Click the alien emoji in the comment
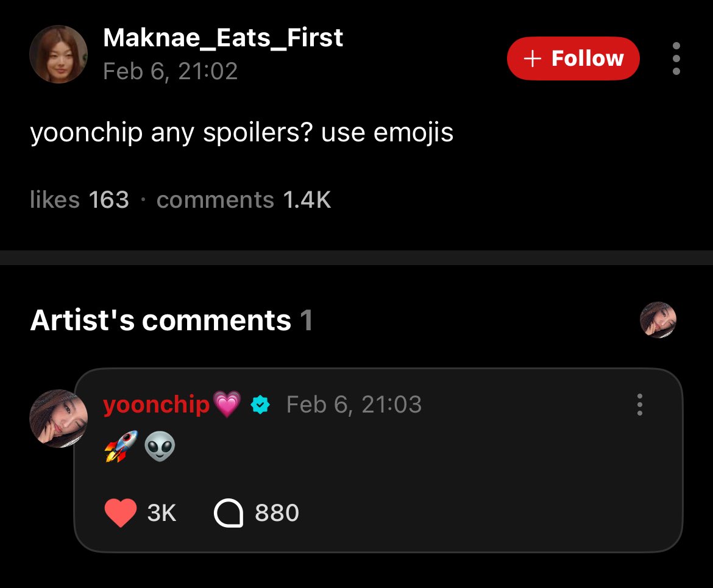Viewport: 713px width, 588px height. click(160, 447)
